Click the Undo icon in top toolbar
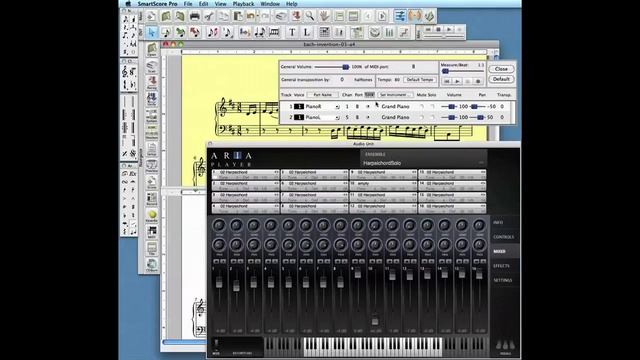The width and height of the screenshot is (640, 360). point(251,16)
